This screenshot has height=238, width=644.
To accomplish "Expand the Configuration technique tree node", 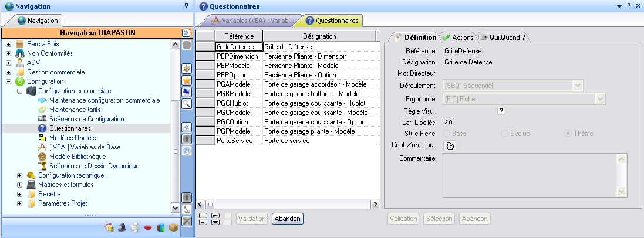I will 19,175.
